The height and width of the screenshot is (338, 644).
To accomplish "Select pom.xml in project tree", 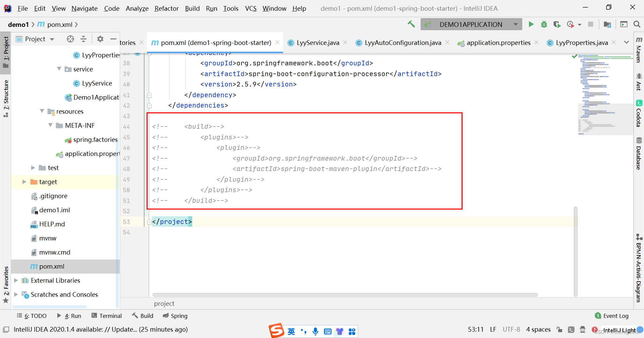I will [x=52, y=266].
